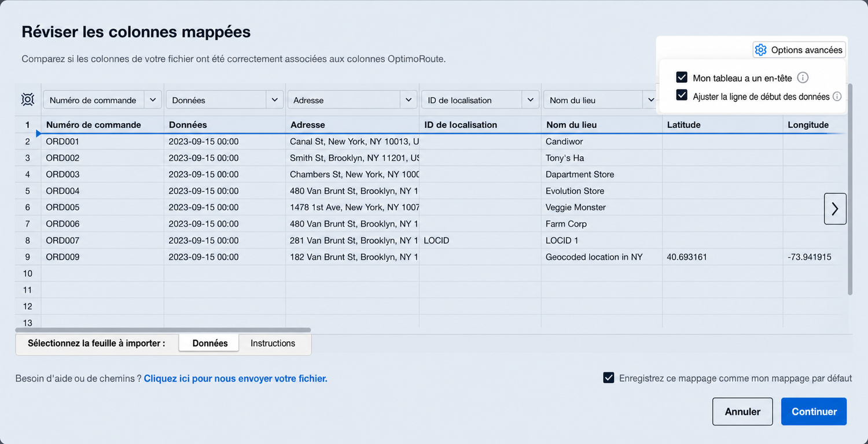Click the 1478 1st Ave address cell

pos(352,207)
